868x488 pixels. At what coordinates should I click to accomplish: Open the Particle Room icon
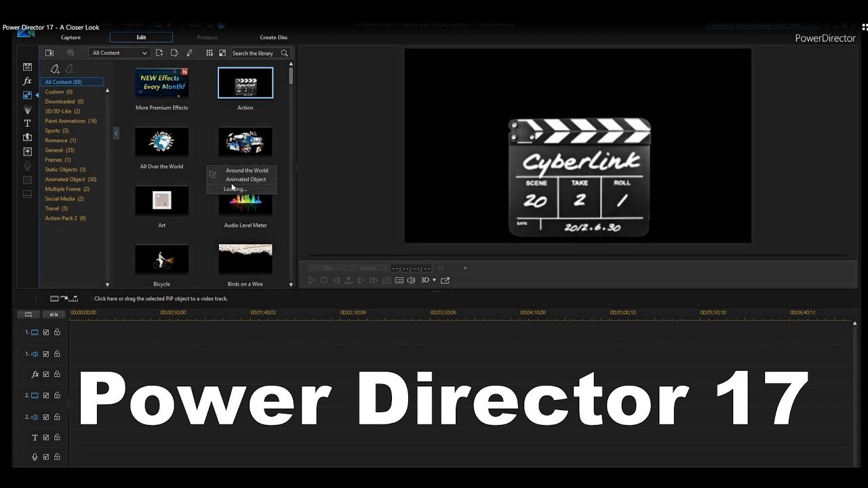27,110
